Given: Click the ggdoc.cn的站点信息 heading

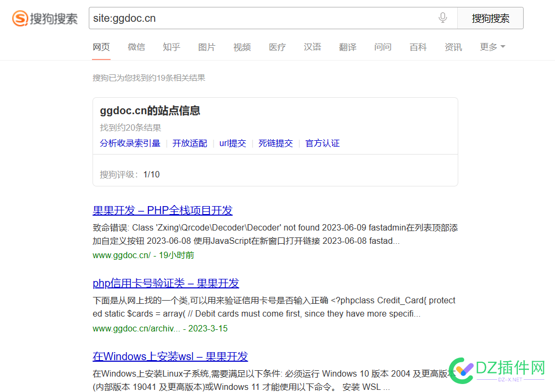Looking at the screenshot, I should 150,110.
